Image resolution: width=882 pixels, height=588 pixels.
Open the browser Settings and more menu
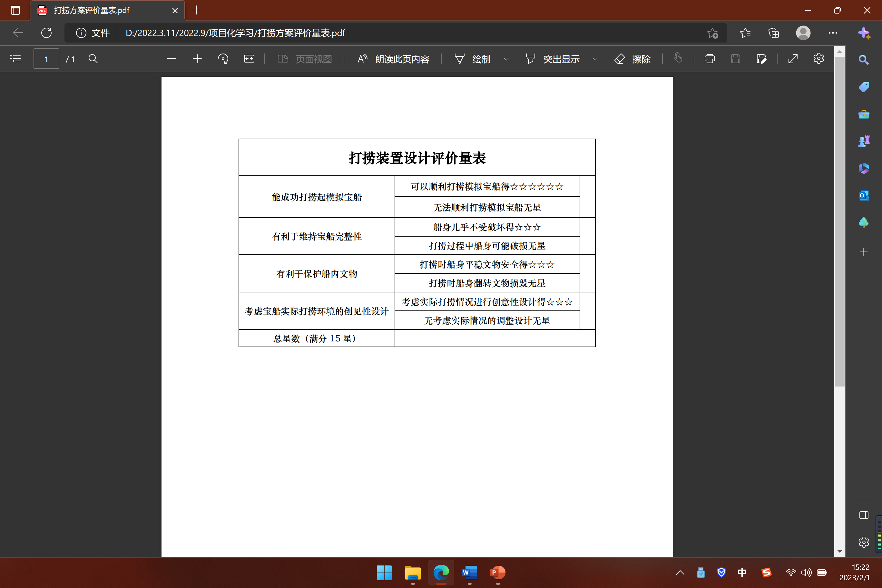(832, 33)
